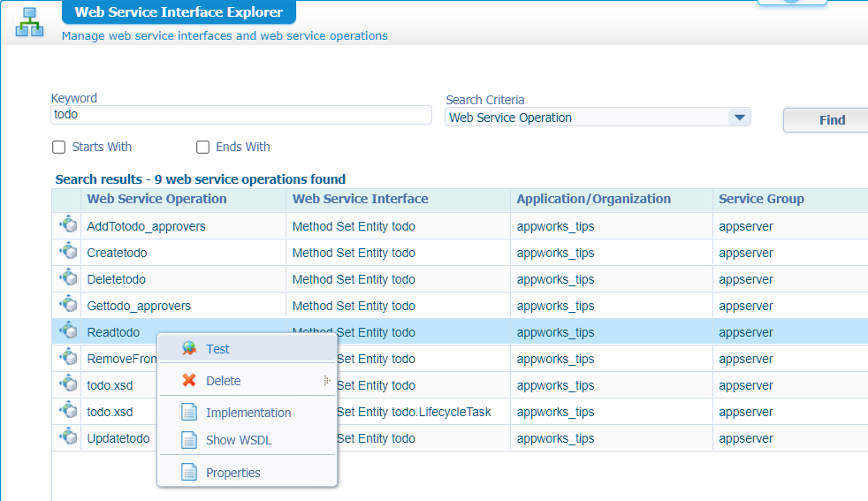The width and height of the screenshot is (868, 501).
Task: Click the operation icon next to Deletetodo
Action: tap(68, 278)
